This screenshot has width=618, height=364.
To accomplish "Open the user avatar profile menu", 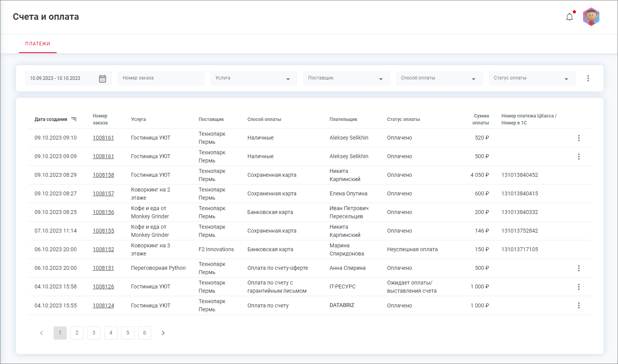I will (x=591, y=17).
